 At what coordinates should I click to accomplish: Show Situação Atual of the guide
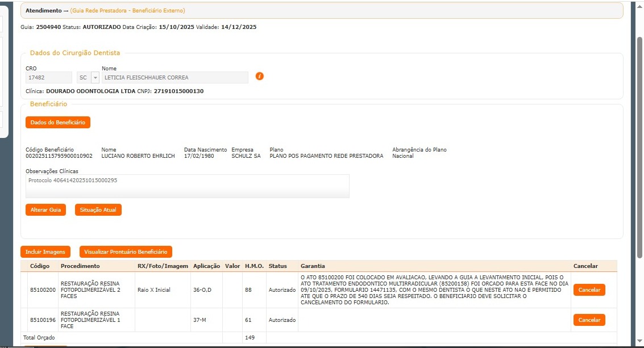98,210
